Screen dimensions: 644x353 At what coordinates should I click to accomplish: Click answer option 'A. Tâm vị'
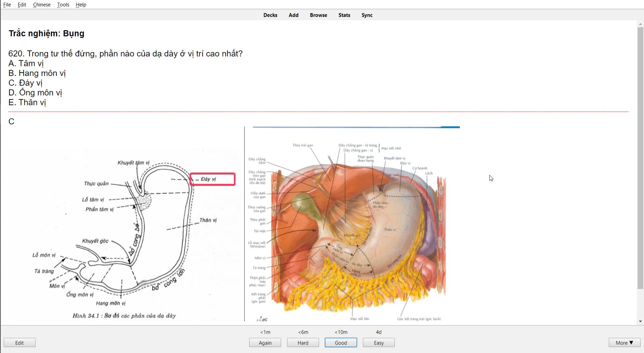[26, 63]
